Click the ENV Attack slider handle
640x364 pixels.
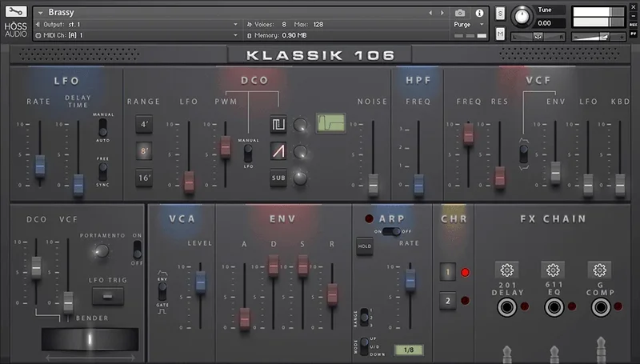pos(245,318)
